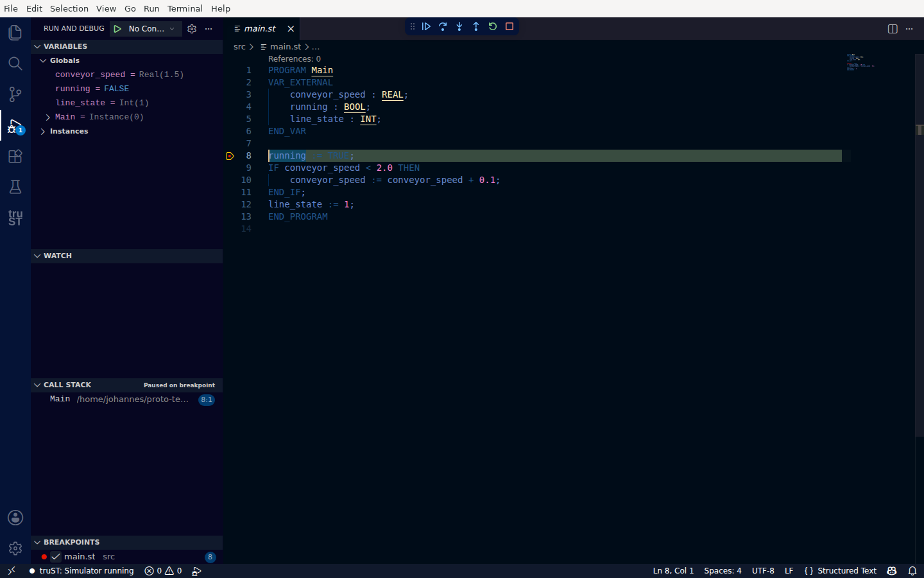Open the Explorer view in the activity bar

pos(15,33)
